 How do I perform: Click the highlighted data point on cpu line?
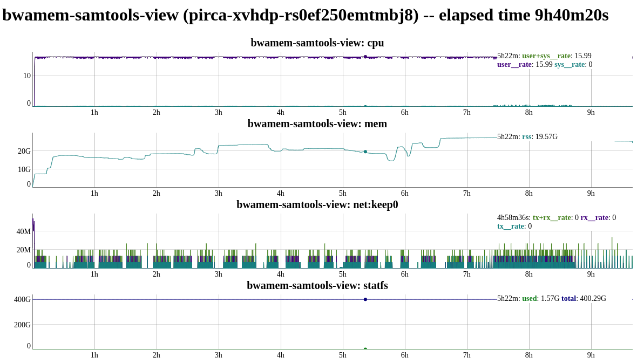(365, 57)
